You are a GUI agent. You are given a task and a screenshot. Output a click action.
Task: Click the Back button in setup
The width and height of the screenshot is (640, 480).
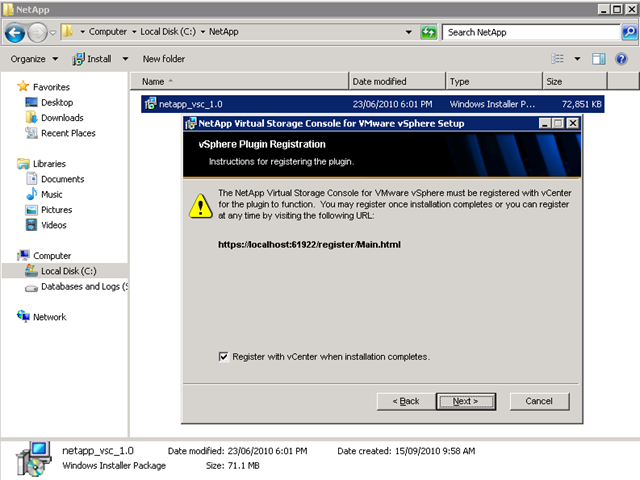pyautogui.click(x=406, y=401)
